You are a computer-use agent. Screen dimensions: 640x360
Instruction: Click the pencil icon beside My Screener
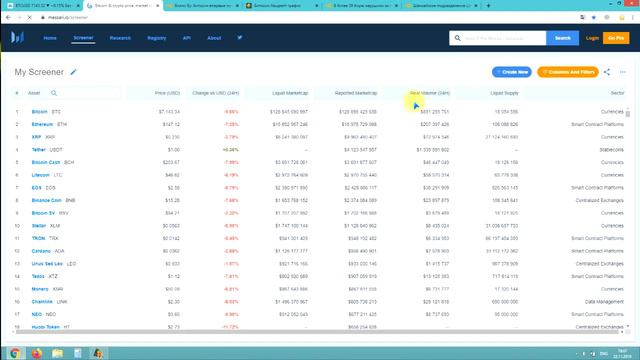tap(73, 72)
